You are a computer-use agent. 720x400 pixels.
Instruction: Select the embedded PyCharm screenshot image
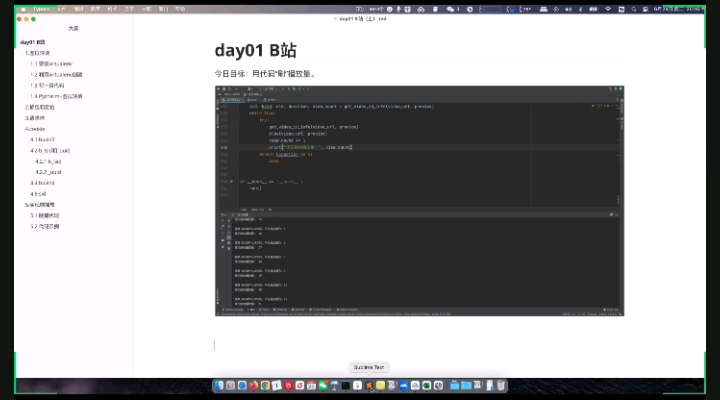(419, 201)
